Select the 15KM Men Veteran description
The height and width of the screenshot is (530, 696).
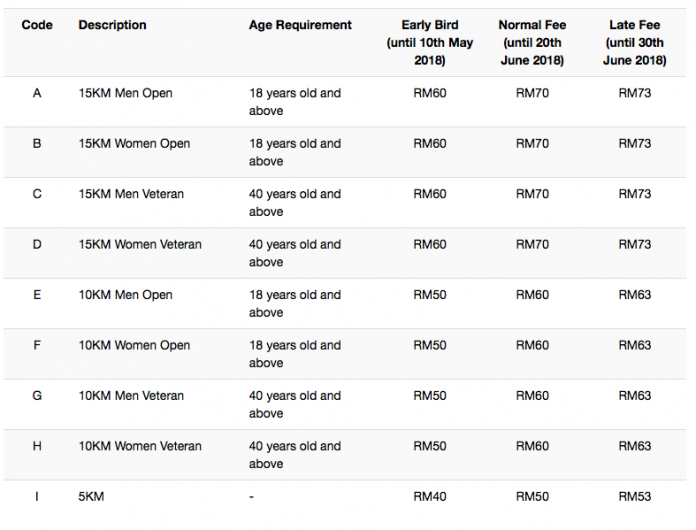pyautogui.click(x=131, y=194)
